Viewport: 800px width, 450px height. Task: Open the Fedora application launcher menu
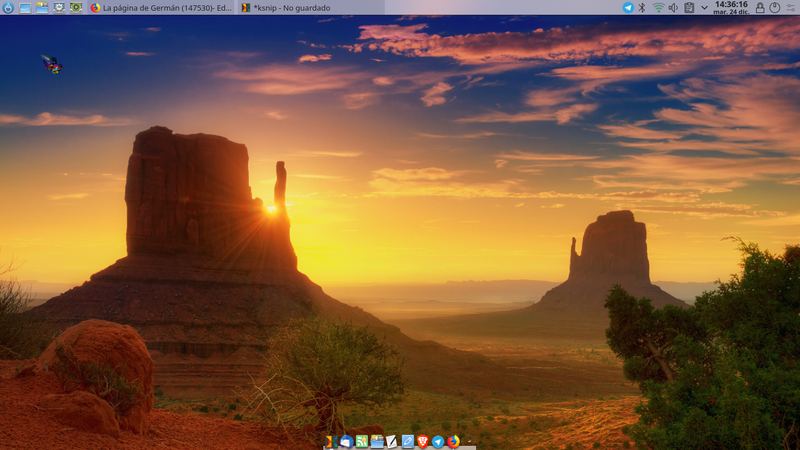[x=7, y=7]
